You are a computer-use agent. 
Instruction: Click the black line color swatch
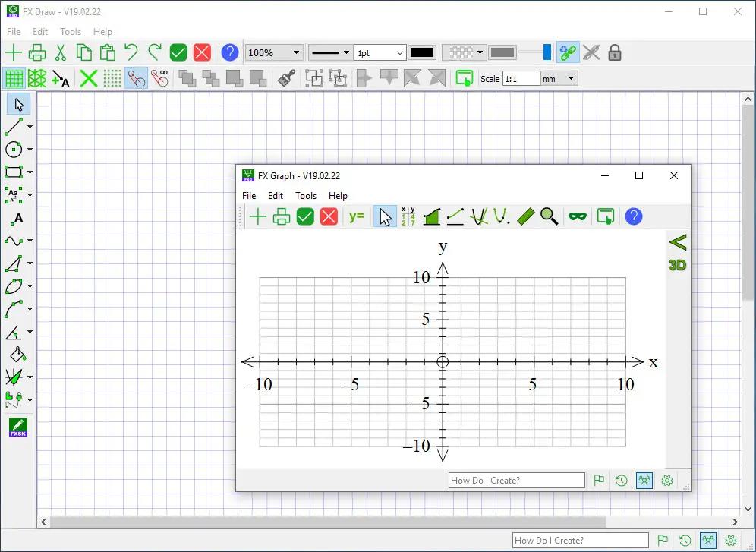click(422, 53)
